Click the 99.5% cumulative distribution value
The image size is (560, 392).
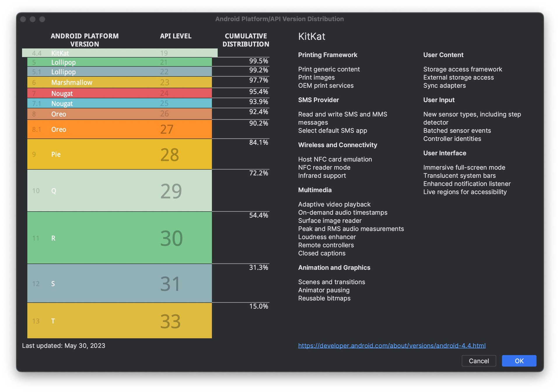click(x=258, y=61)
